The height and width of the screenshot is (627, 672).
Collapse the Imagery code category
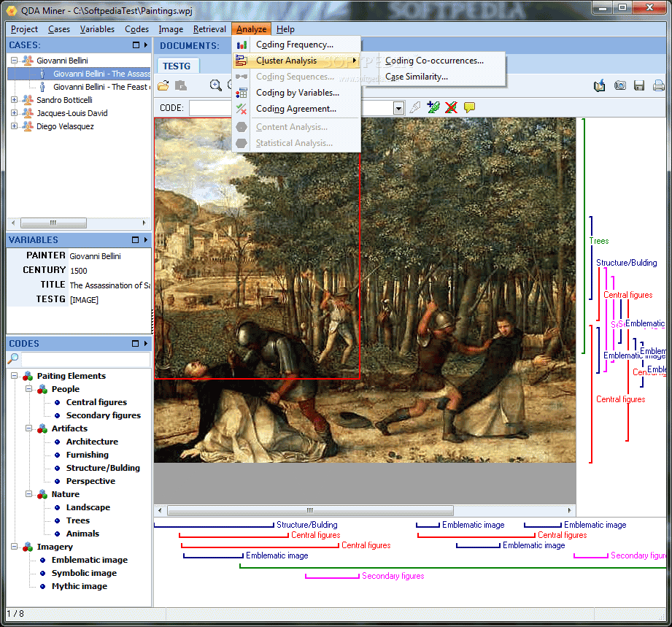14,547
